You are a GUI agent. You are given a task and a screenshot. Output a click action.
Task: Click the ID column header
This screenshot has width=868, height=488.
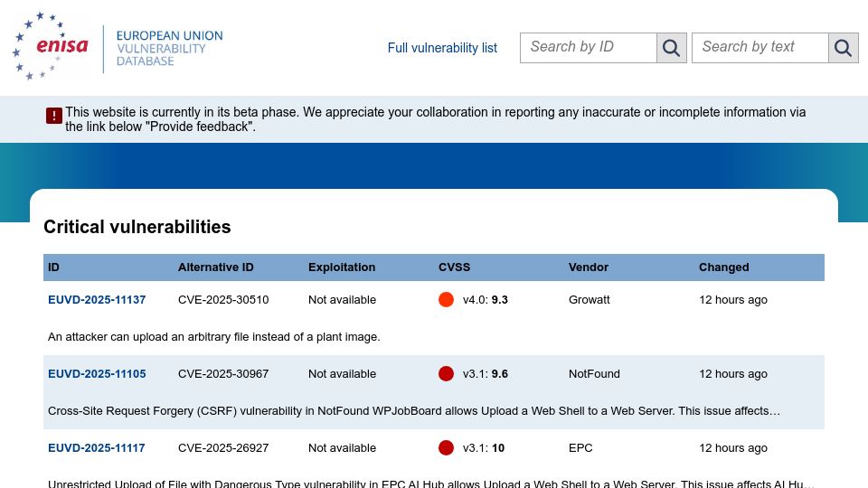(53, 267)
